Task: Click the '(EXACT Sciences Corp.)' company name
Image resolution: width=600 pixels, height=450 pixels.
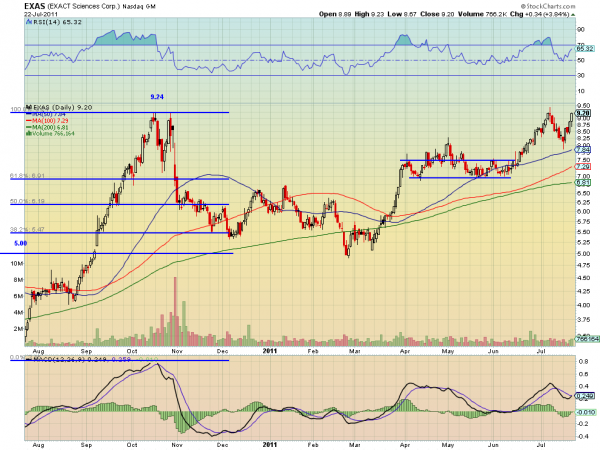Action: pyautogui.click(x=83, y=7)
